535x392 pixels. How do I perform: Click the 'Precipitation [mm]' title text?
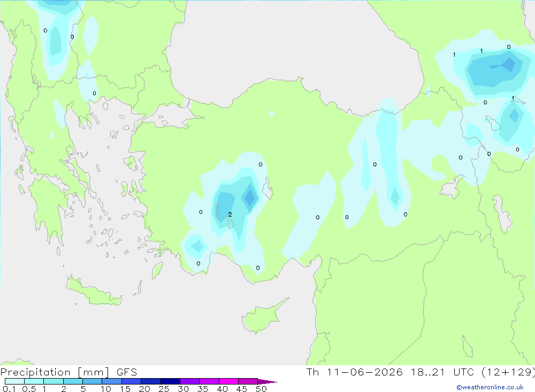pos(55,372)
